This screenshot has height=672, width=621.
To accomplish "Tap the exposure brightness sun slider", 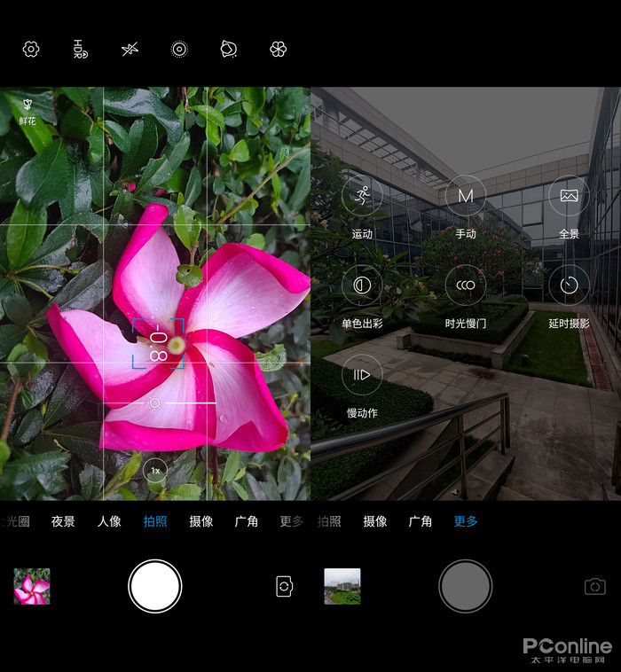I will tap(155, 403).
